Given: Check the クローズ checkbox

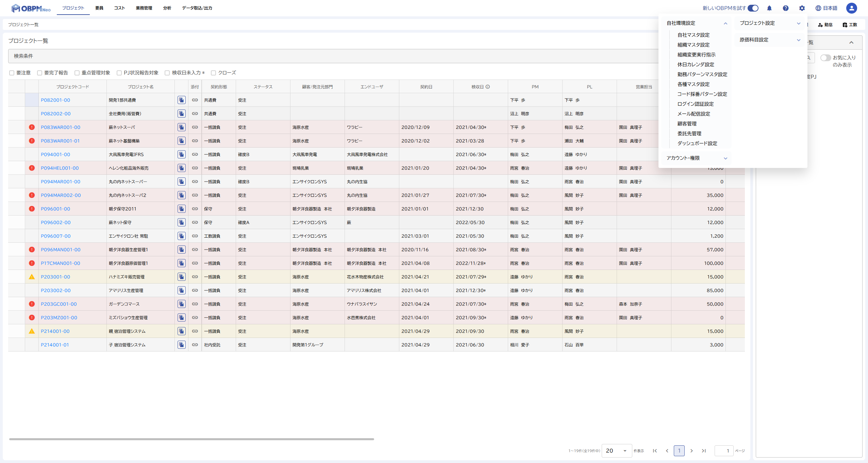Looking at the screenshot, I should 214,73.
